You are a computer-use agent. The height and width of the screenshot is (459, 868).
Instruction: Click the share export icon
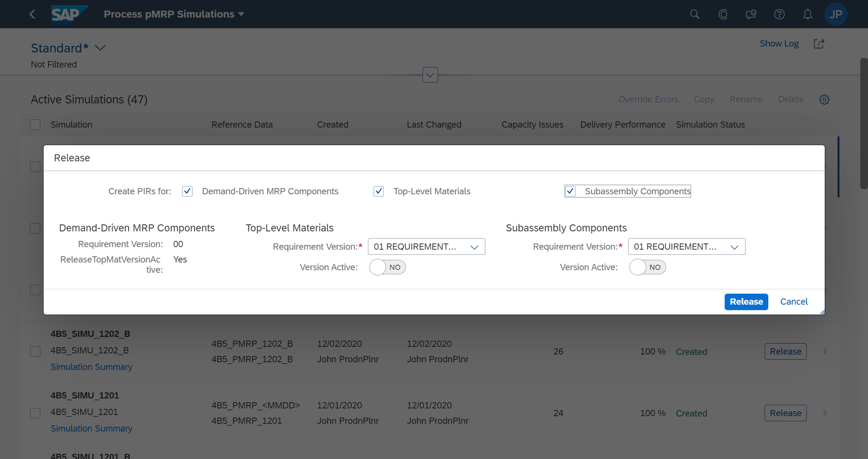(x=819, y=44)
